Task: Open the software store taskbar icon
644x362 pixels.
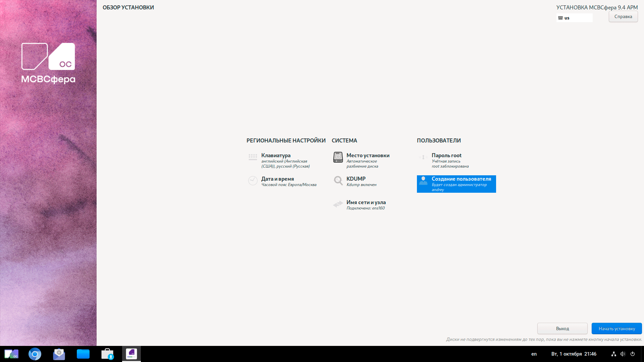Action: 107,354
